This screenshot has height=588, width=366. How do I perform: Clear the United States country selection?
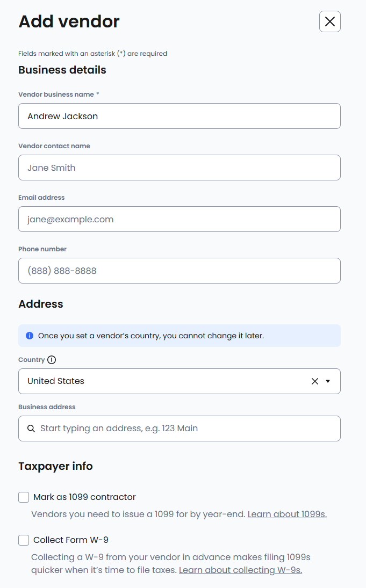coord(315,381)
